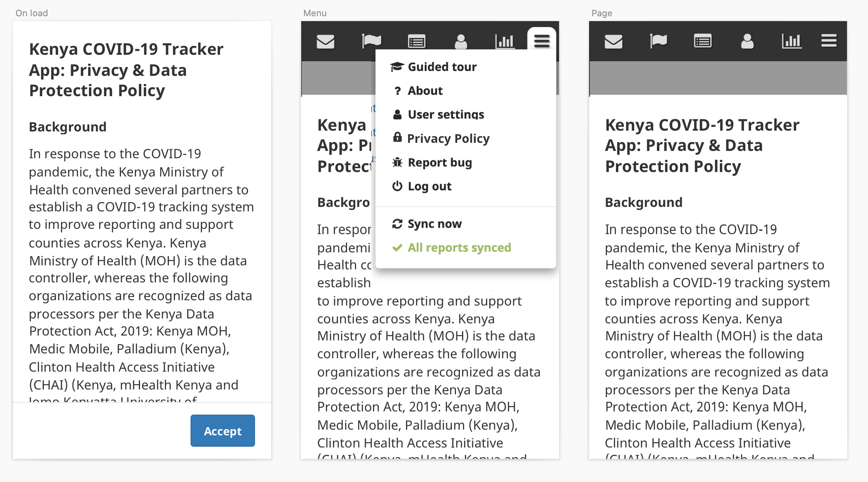
Task: Click Background heading in On load panel
Action: pos(68,127)
